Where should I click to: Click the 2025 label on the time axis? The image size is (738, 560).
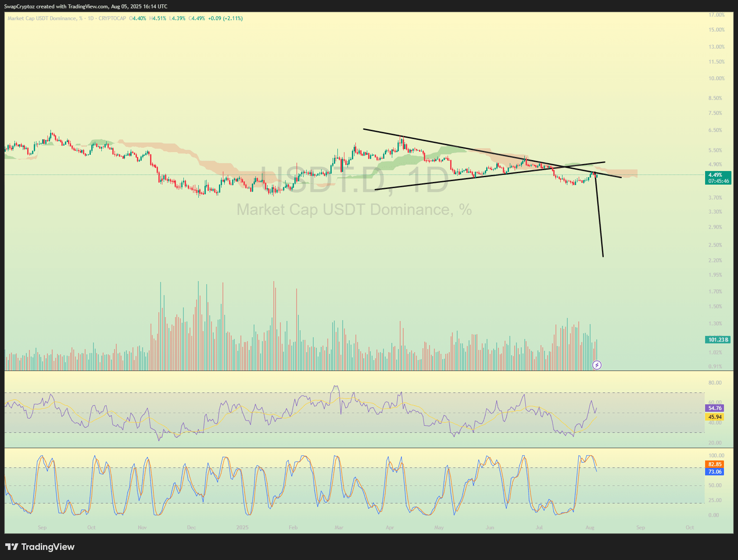242,528
